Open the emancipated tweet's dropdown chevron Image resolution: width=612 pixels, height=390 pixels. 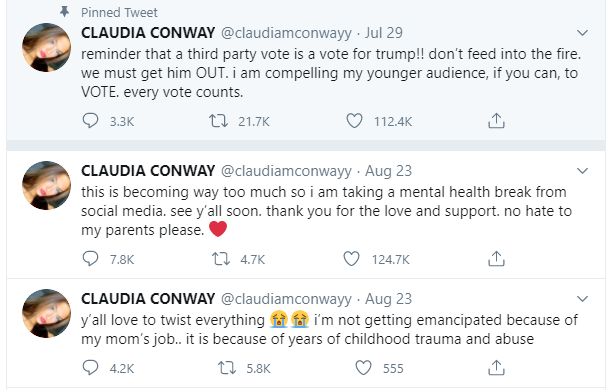point(582,299)
